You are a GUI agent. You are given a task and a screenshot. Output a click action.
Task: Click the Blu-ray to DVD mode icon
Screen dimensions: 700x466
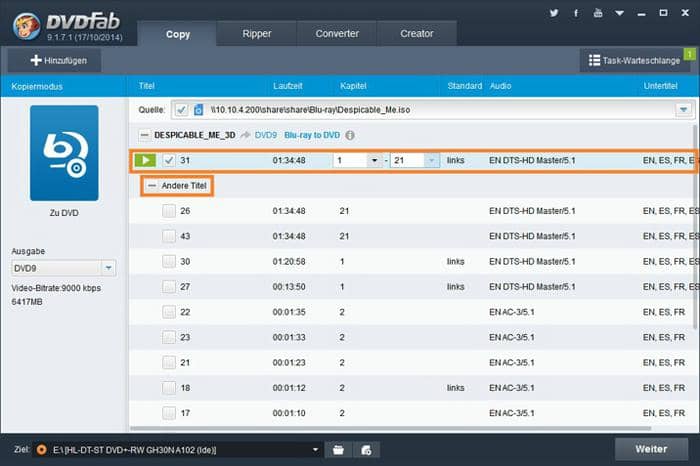tap(64, 152)
